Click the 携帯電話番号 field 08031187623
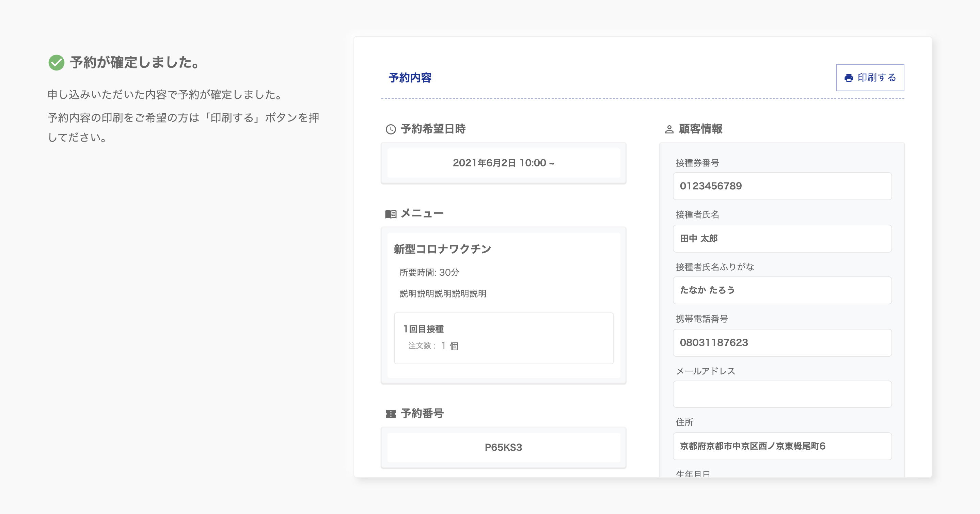Screen dimensions: 980x514 coord(782,342)
